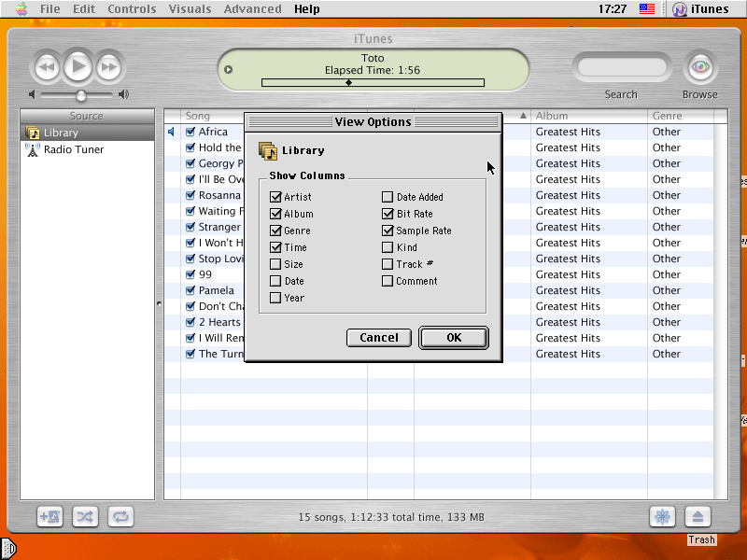This screenshot has height=560, width=747.
Task: Click the now-playing speaker icon beside Africa
Action: coord(172,132)
